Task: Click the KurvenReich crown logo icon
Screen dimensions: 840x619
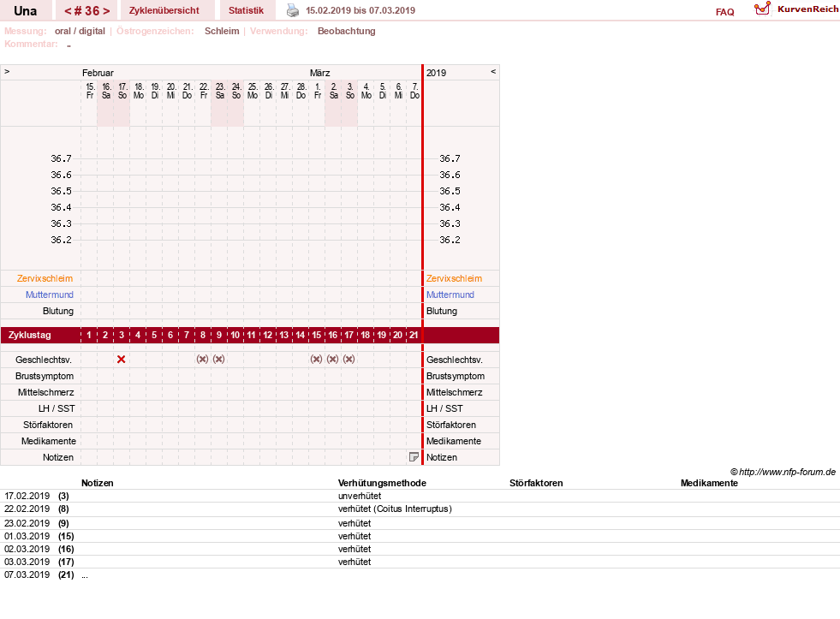Action: point(762,9)
